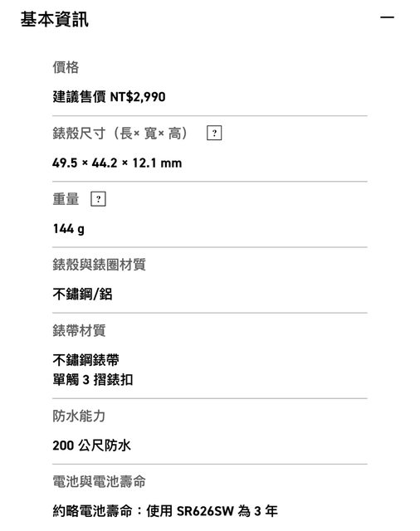Click the 200 公尺防水 value
420x531 pixels.
pyautogui.click(x=91, y=446)
